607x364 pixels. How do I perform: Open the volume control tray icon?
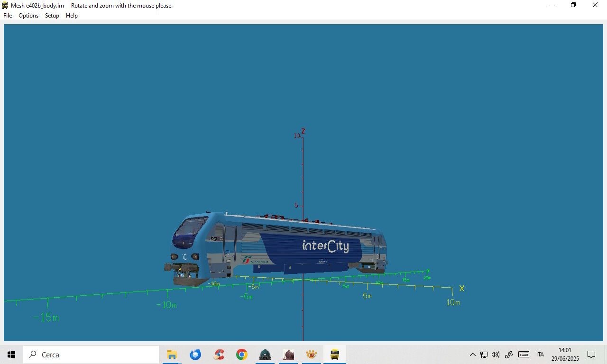click(496, 355)
